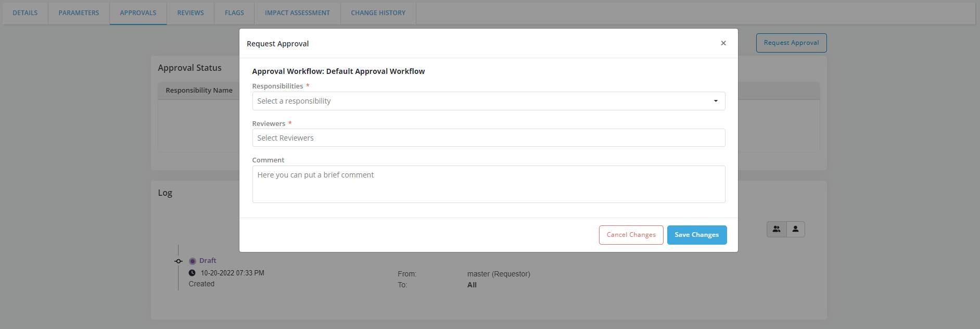Click the timeline node marker in Log
Viewport: 980px width, 329px height.
click(179, 261)
